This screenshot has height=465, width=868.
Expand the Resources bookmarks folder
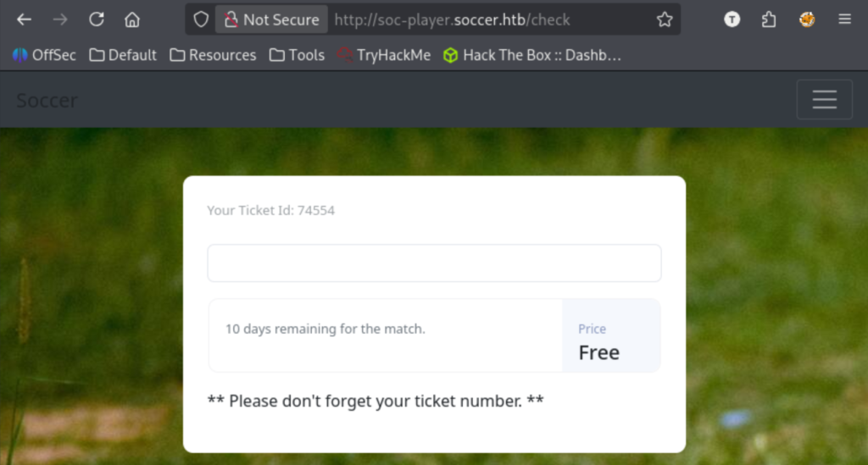coord(213,55)
